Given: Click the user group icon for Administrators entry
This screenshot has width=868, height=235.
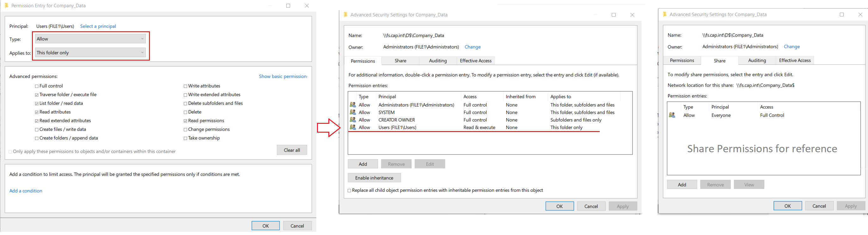Looking at the screenshot, I should pos(352,105).
